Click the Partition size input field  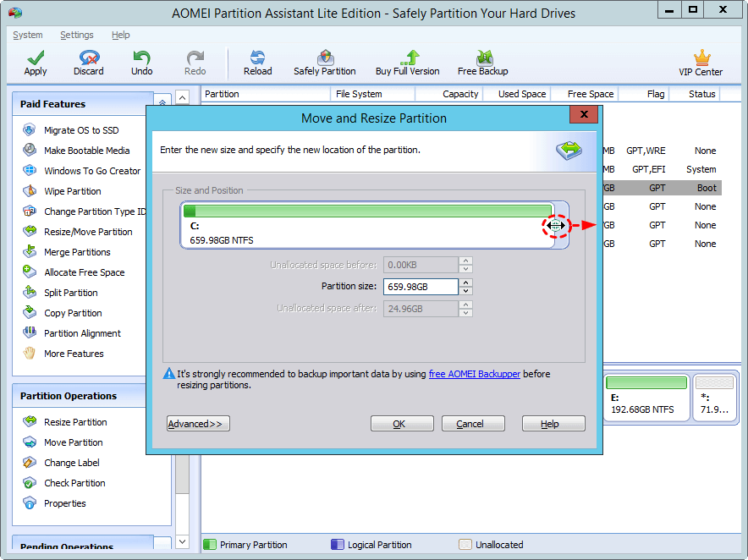tap(421, 287)
